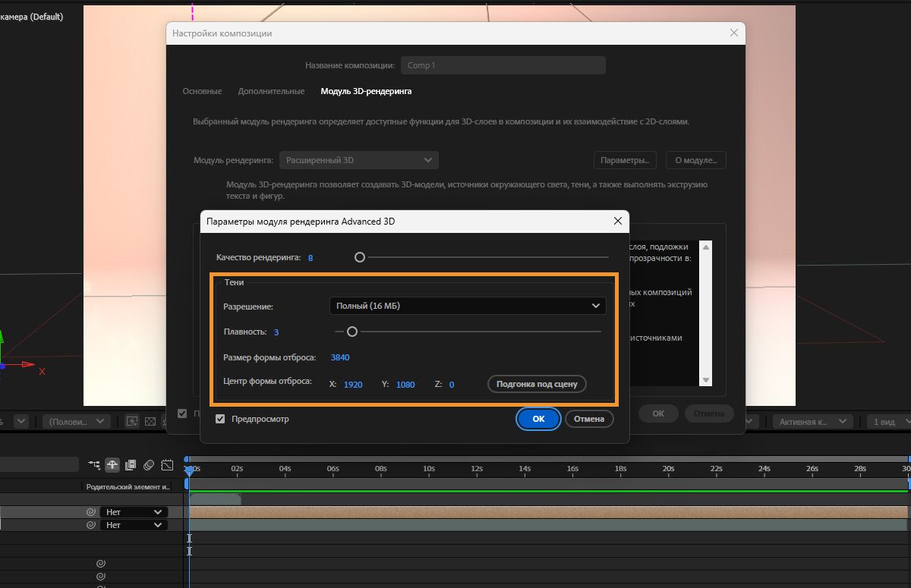The width and height of the screenshot is (911, 588).
Task: Select the tan layer bar in the timeline
Action: click(x=548, y=512)
